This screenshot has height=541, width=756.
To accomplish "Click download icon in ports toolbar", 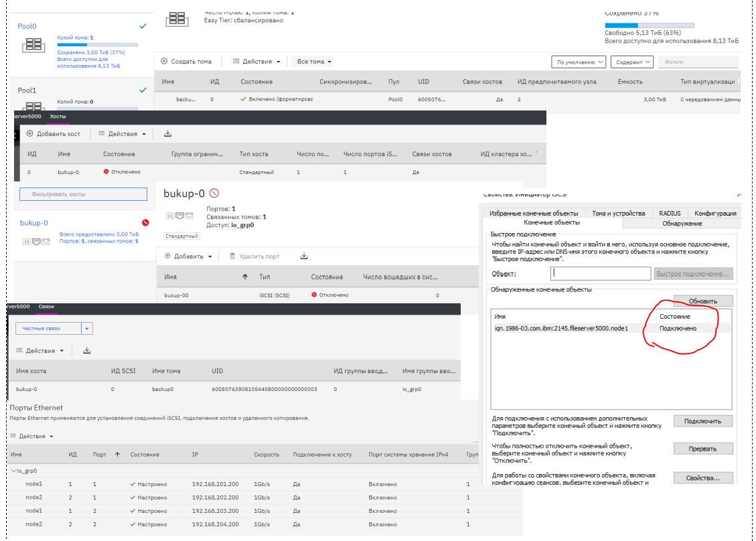I will point(304,256).
